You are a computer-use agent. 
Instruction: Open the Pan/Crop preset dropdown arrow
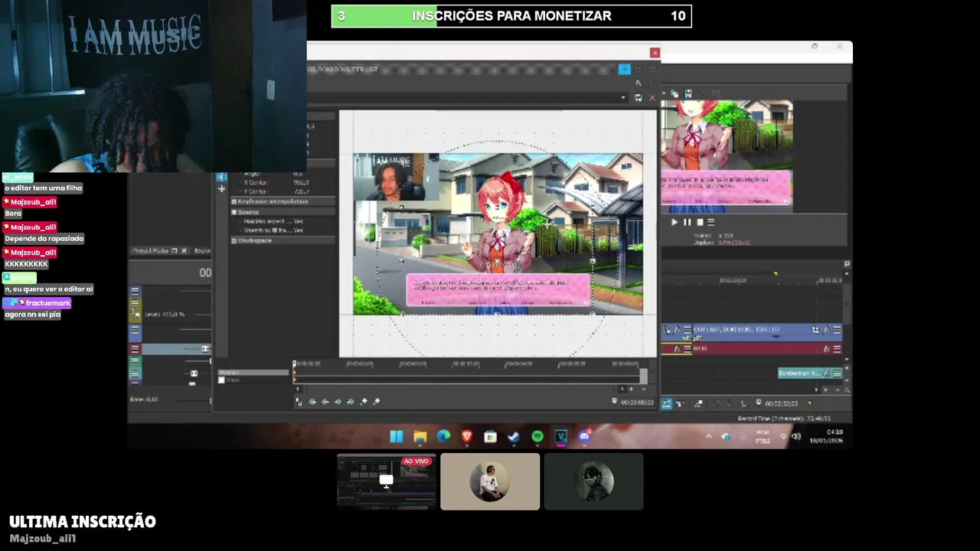[x=623, y=97]
